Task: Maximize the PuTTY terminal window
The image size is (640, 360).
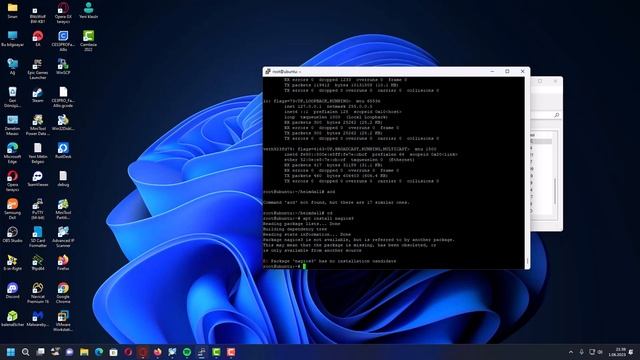Action: tap(507, 71)
